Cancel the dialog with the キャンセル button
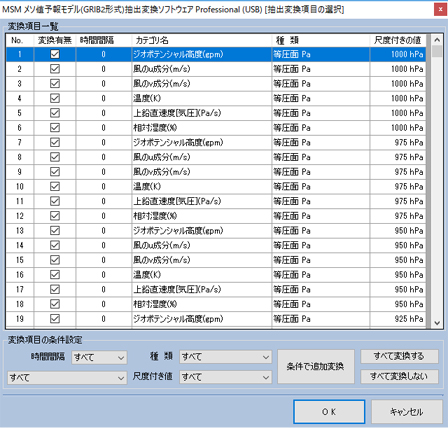This screenshot has width=448, height=428. click(x=407, y=412)
